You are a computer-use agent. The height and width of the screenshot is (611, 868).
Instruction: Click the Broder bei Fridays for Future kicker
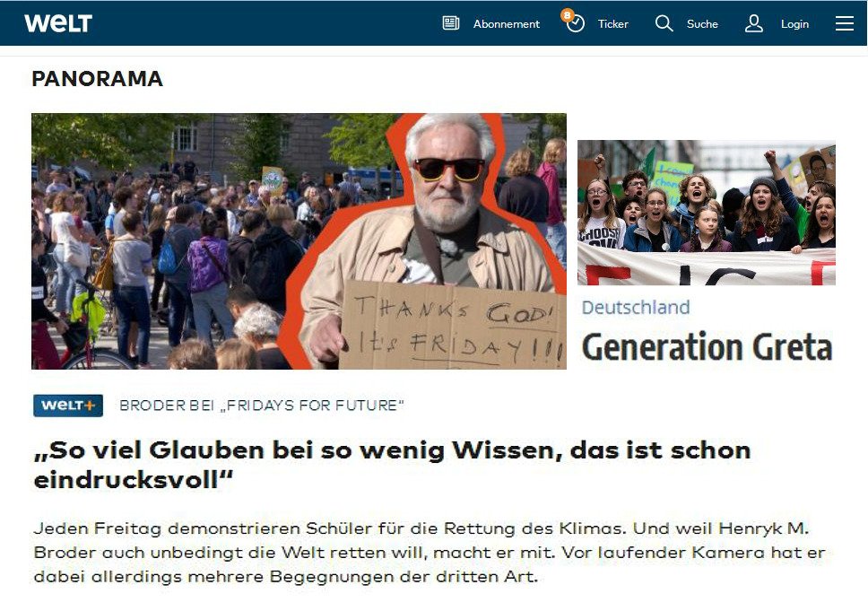pos(262,406)
